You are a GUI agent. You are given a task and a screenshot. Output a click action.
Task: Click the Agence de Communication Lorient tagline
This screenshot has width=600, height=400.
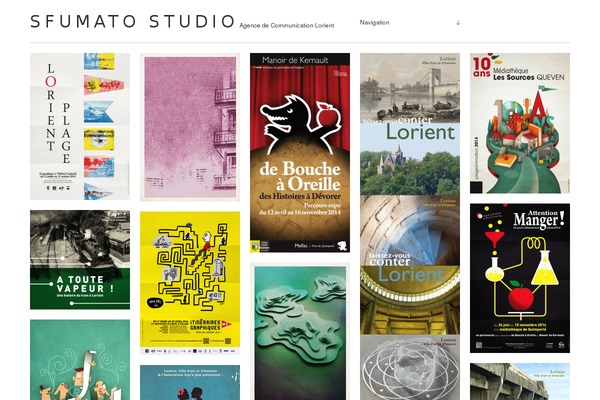(287, 26)
